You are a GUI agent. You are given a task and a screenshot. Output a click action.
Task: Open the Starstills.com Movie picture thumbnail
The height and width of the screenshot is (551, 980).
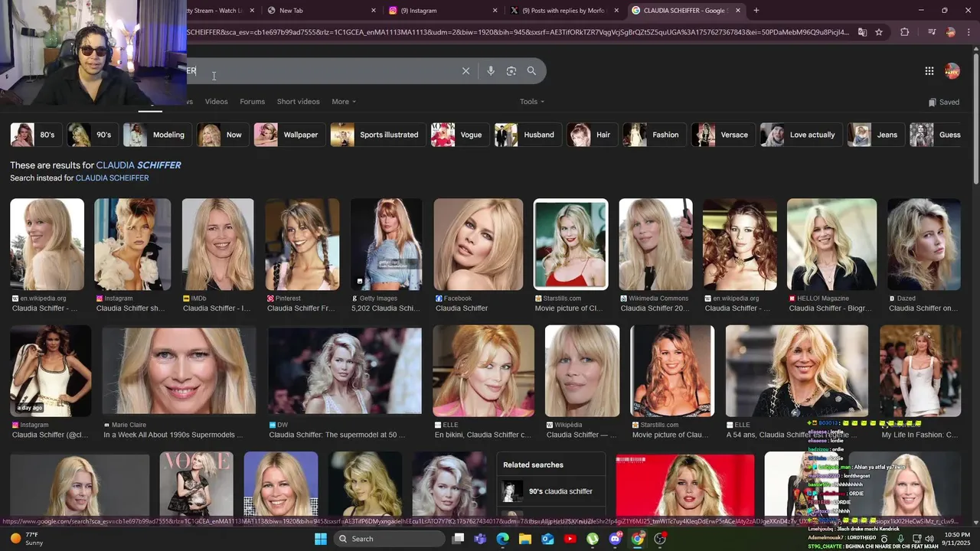click(x=570, y=244)
